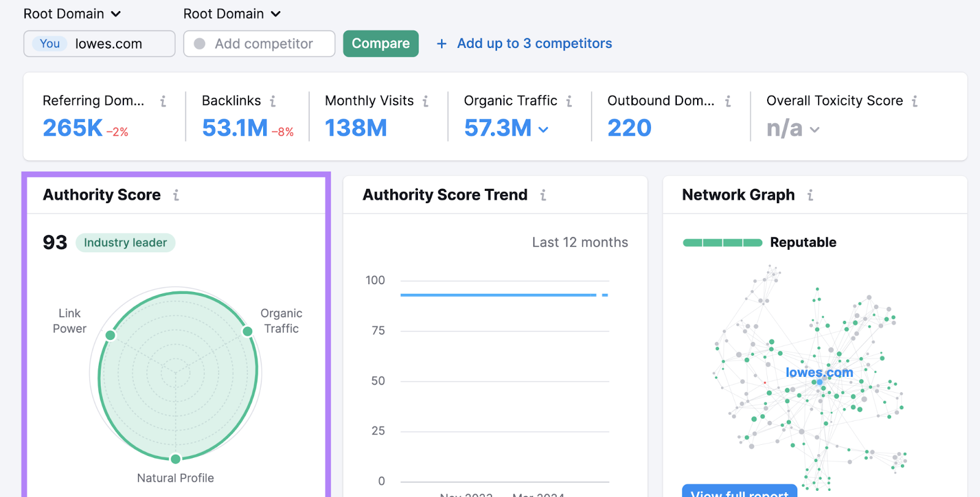Click the green Reputable rating bar
Screen dimensions: 980x497
click(x=722, y=243)
